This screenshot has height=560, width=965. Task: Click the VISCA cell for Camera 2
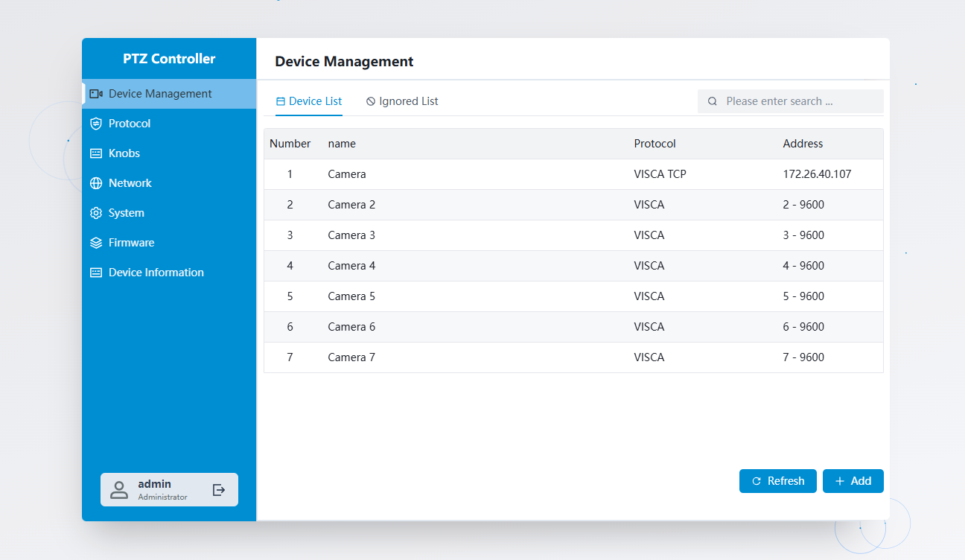(x=649, y=205)
